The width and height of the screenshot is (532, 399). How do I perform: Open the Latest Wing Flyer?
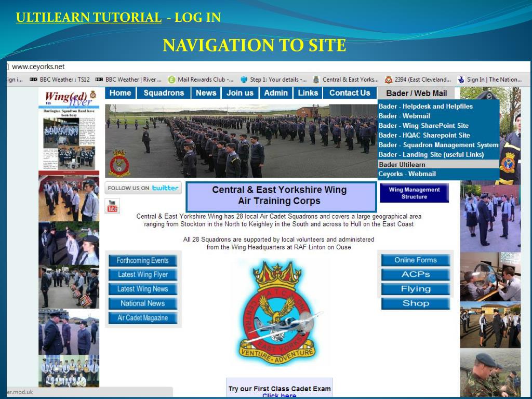[143, 275]
